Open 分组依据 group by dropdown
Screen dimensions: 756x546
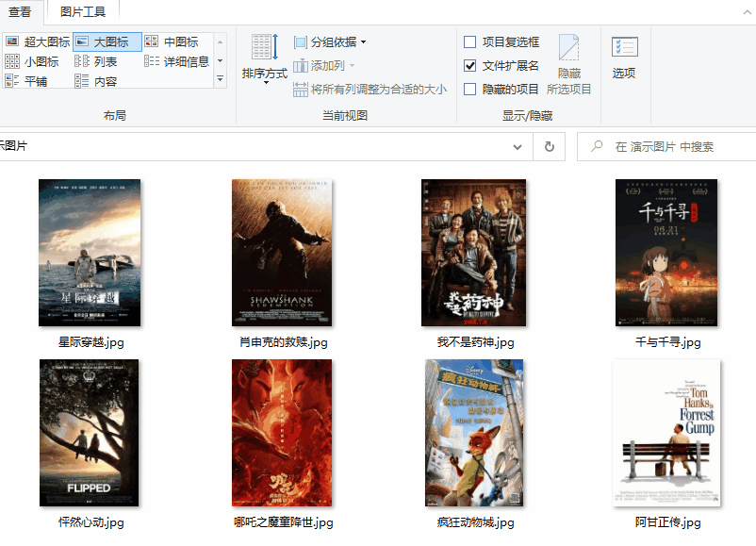330,42
